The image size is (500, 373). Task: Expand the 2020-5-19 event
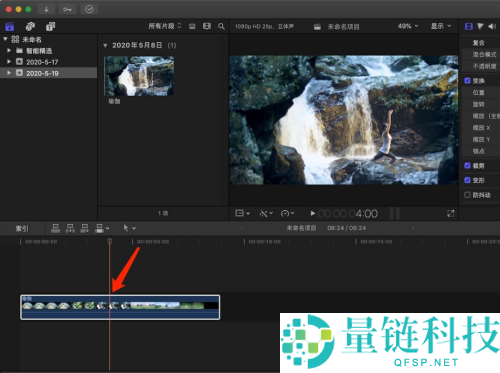tap(9, 73)
